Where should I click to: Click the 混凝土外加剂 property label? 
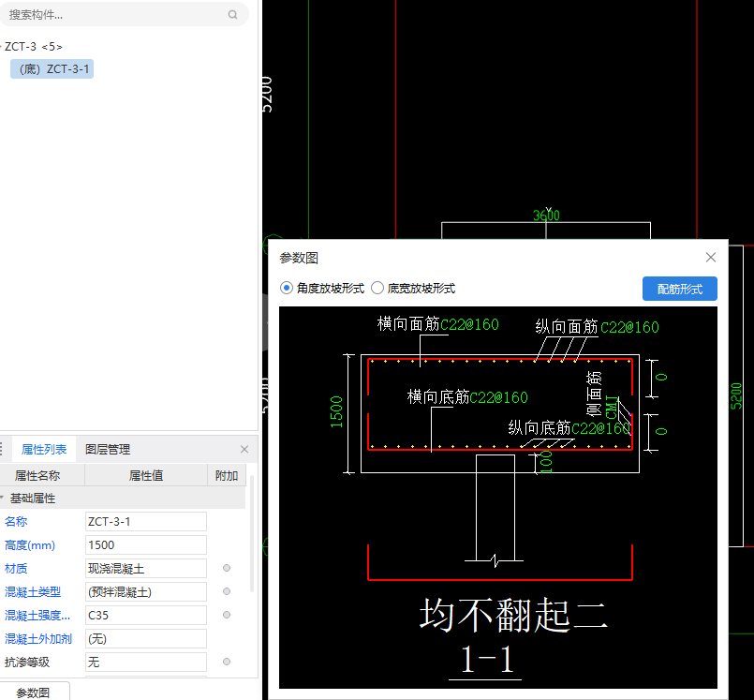point(38,639)
